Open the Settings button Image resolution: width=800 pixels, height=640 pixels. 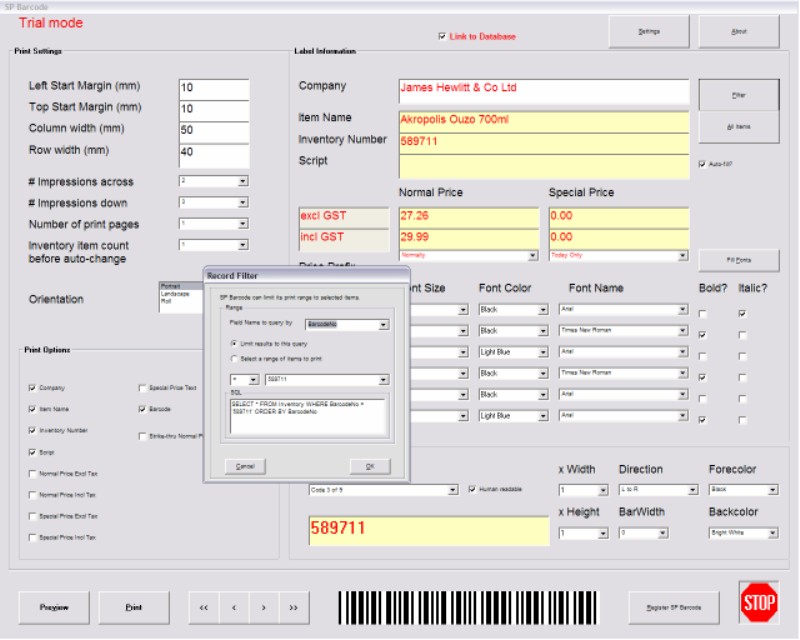click(x=649, y=32)
